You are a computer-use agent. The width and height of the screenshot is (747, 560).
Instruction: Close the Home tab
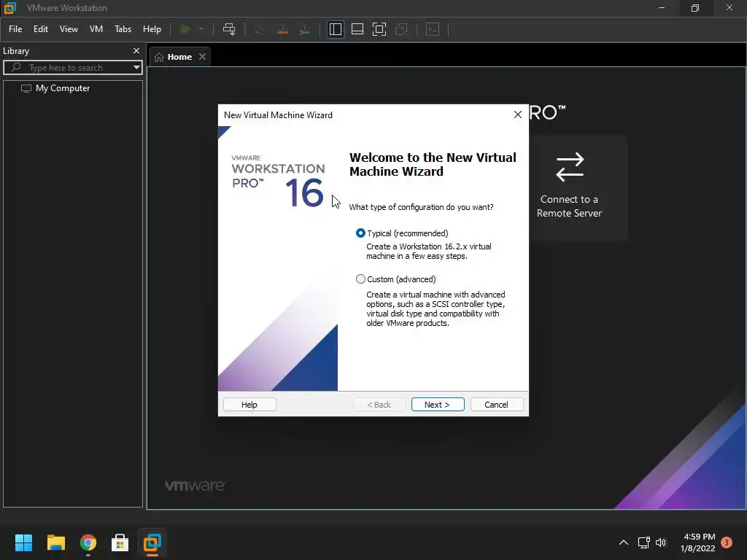point(203,57)
